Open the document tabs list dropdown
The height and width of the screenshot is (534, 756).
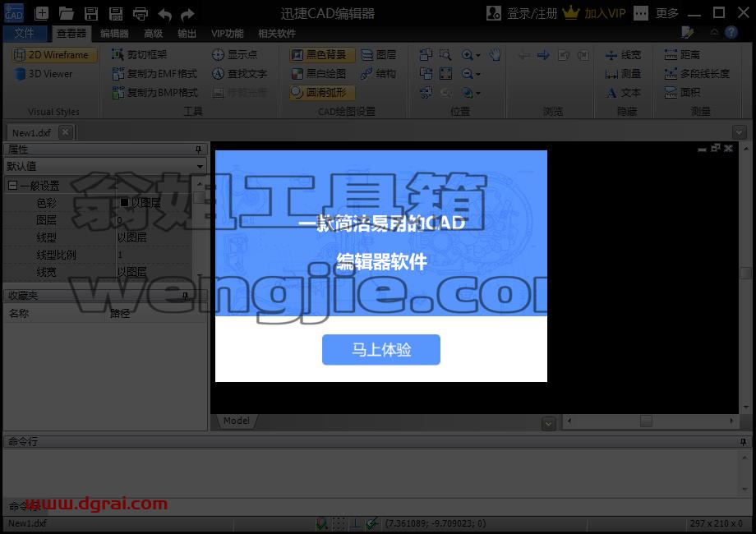click(739, 132)
